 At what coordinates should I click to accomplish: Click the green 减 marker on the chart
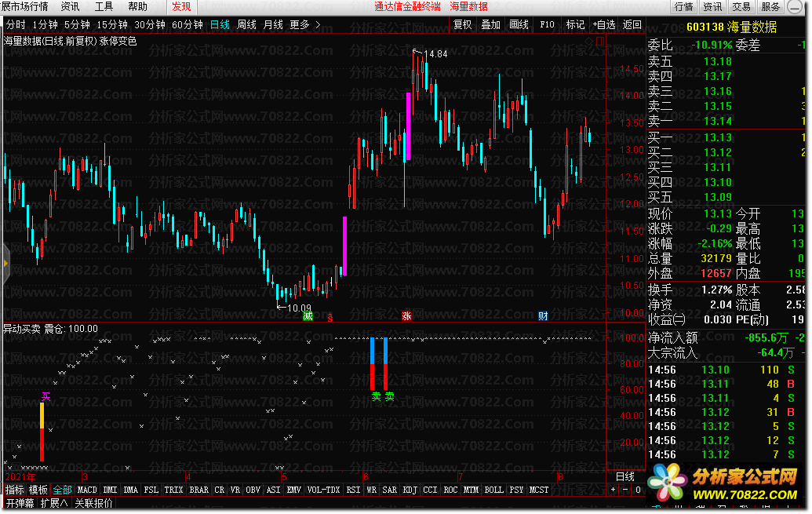coord(308,316)
